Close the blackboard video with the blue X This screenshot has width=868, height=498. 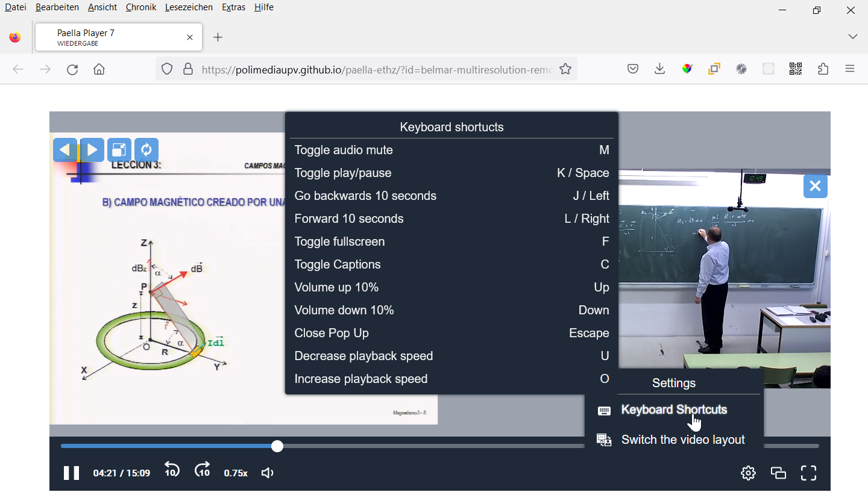815,187
